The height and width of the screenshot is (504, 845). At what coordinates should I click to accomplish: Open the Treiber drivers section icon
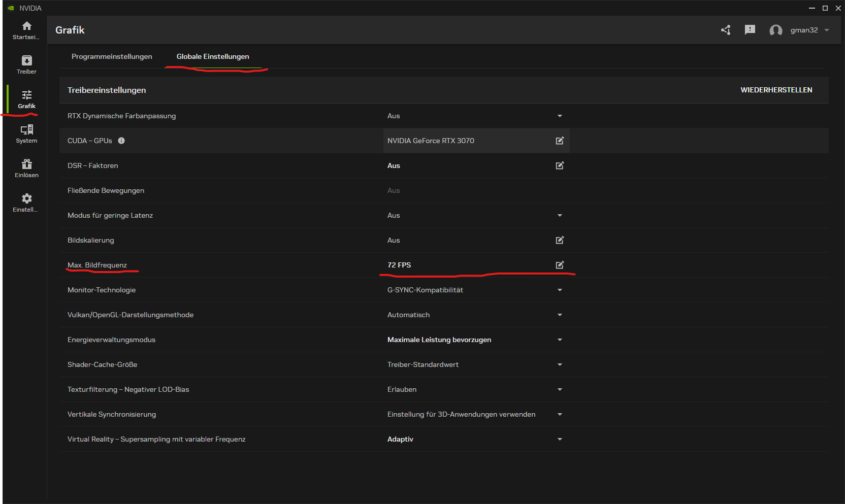pyautogui.click(x=27, y=60)
